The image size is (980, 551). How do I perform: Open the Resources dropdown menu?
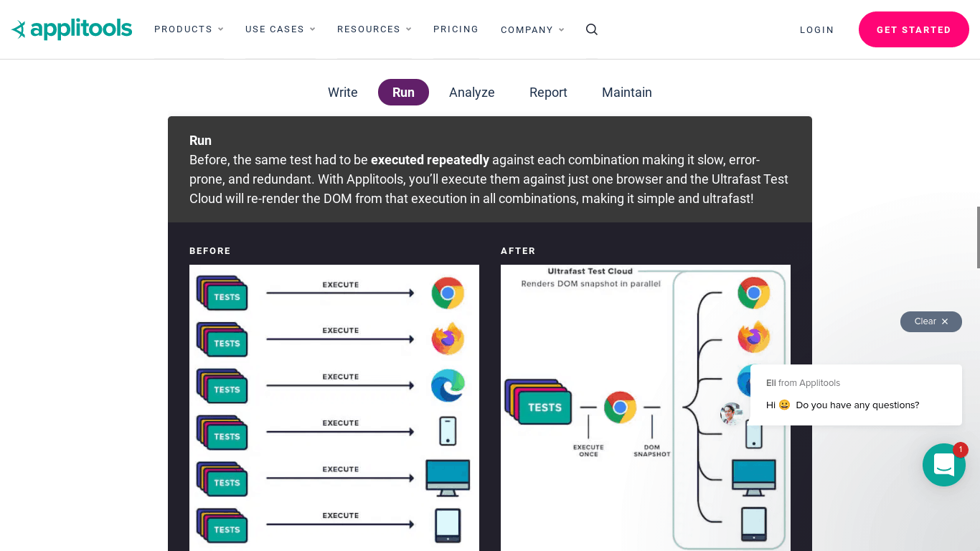click(x=374, y=29)
